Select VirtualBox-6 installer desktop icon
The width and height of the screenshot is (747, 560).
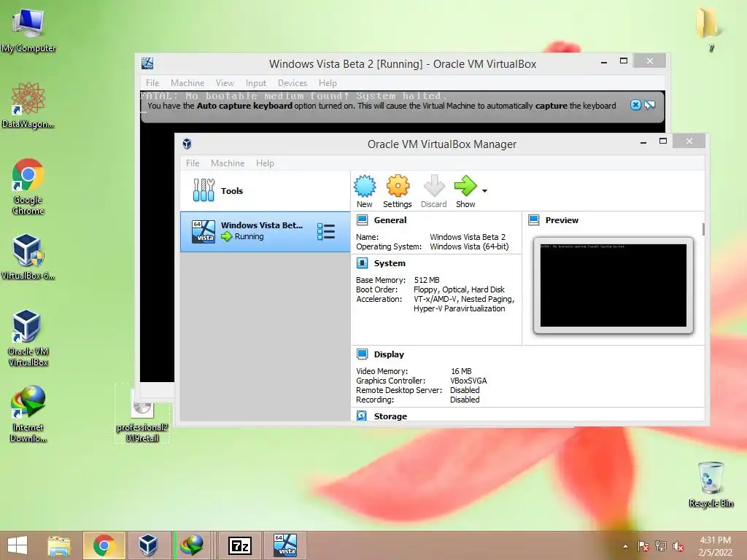point(28,256)
